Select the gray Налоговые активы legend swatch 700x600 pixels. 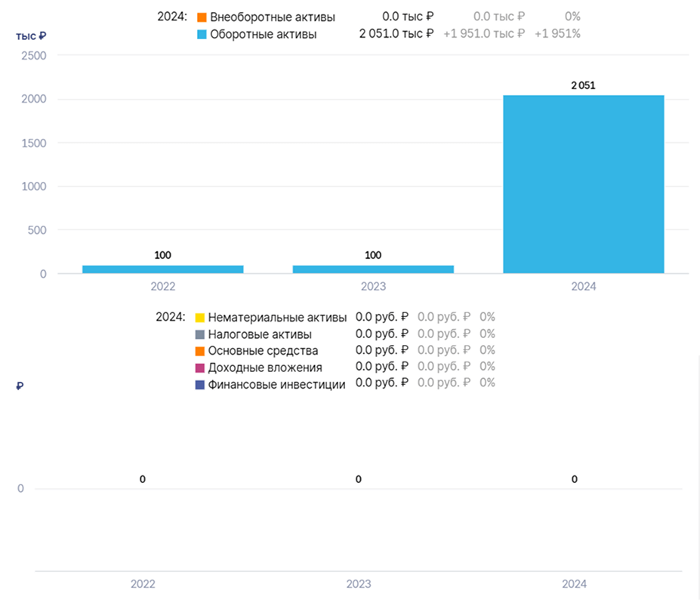(200, 334)
